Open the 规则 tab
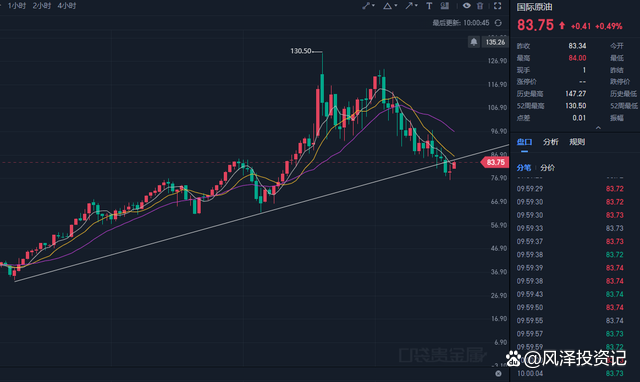 [x=577, y=142]
